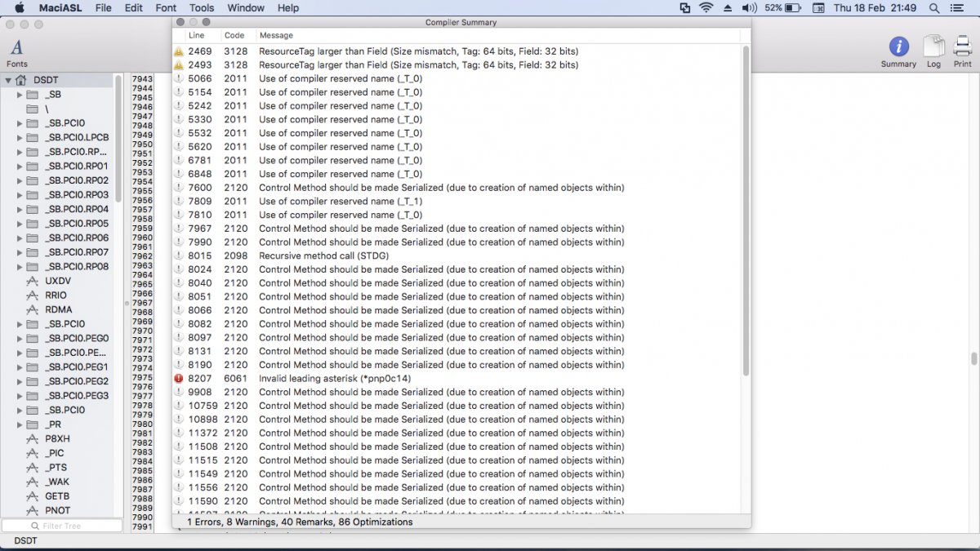Click the date and time clock
980x551 pixels.
tap(876, 7)
